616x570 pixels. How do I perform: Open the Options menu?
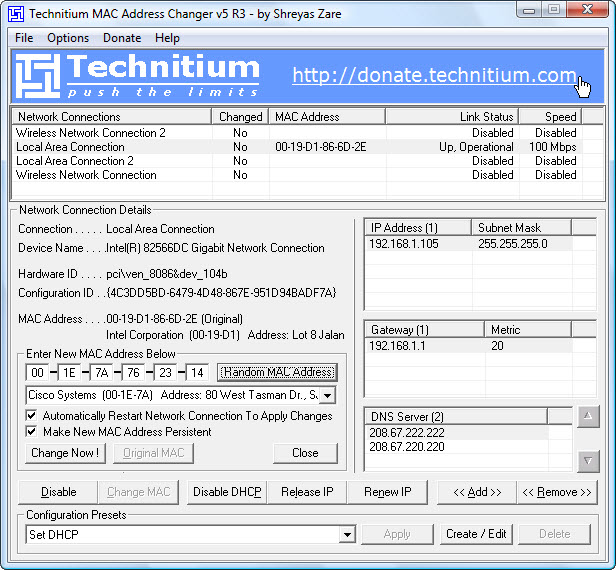pos(68,38)
